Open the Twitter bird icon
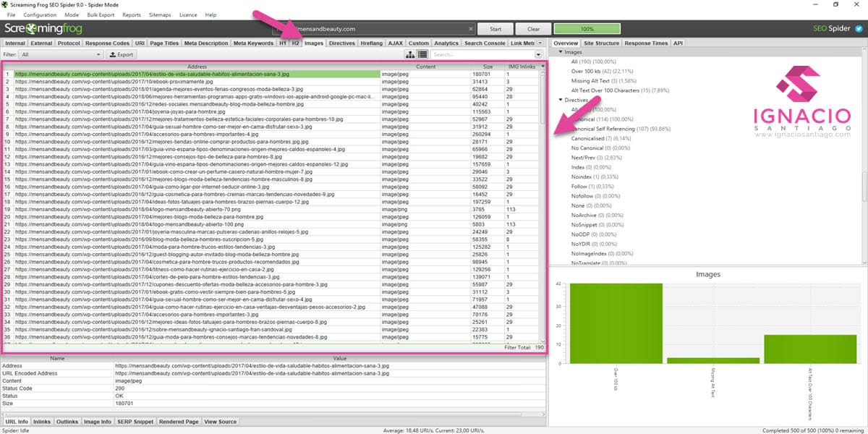 point(858,29)
